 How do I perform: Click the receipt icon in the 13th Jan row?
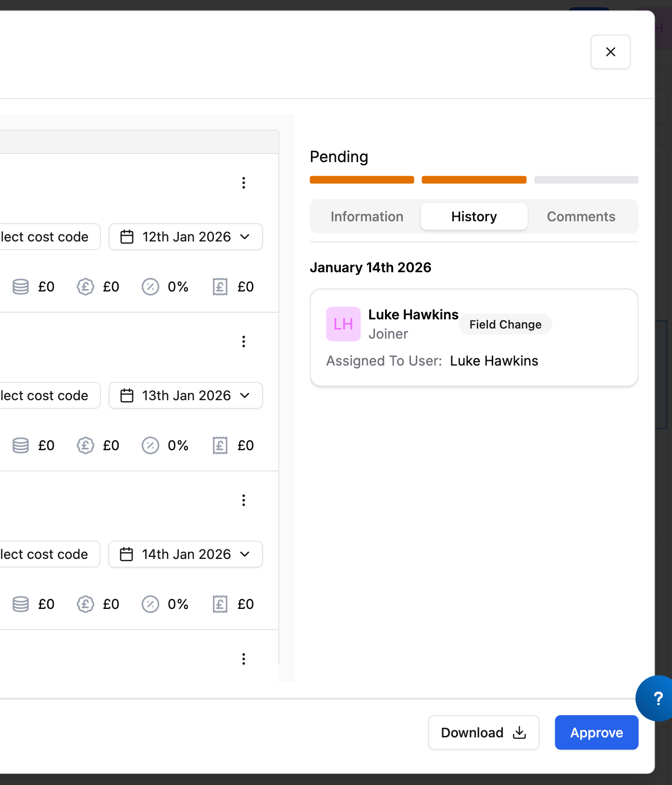coord(220,445)
